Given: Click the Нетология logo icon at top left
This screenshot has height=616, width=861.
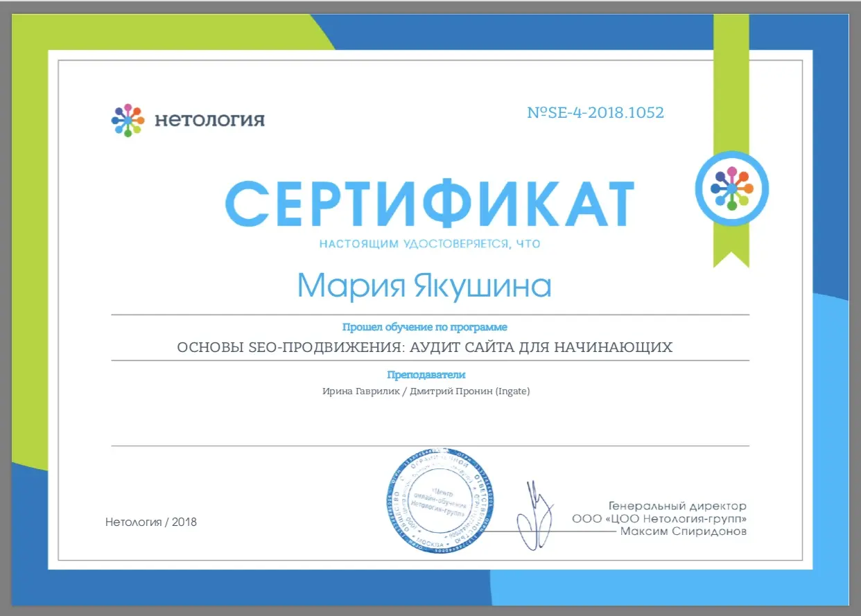Looking at the screenshot, I should 128,120.
